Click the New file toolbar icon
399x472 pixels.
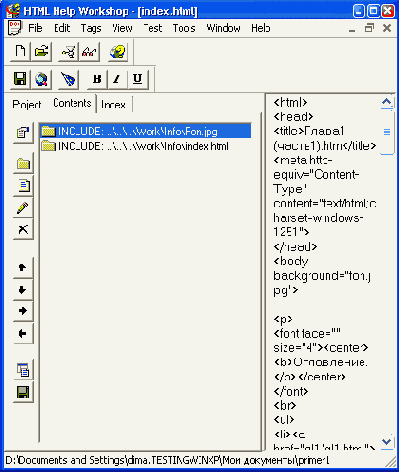point(20,52)
